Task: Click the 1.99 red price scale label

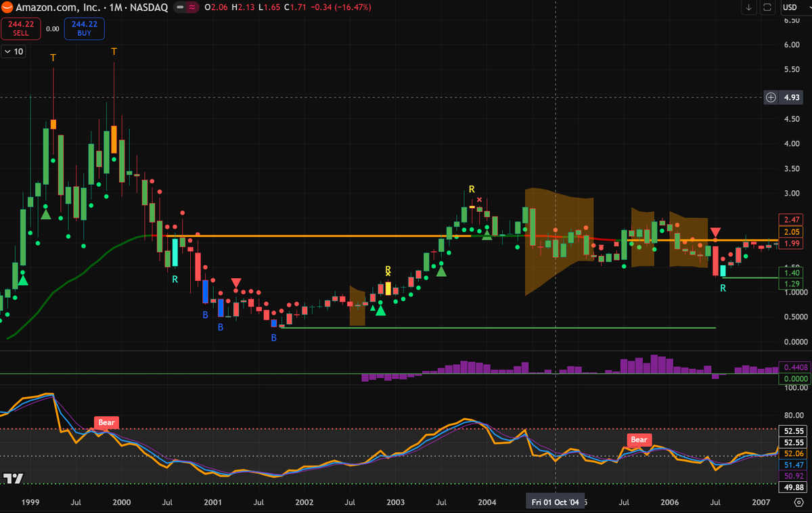Action: (792, 244)
